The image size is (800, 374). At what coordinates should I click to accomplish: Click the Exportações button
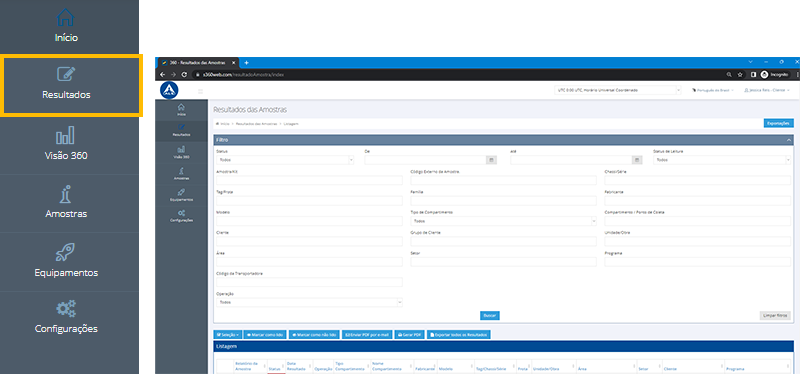pos(779,123)
